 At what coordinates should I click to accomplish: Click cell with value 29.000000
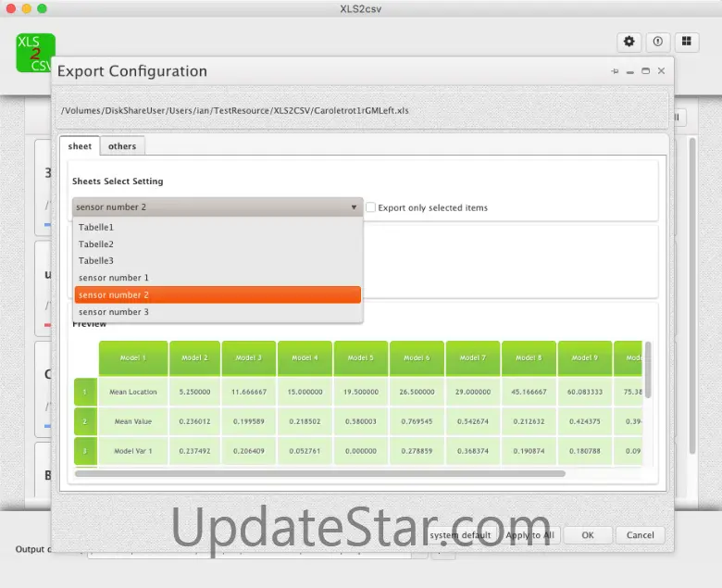[x=473, y=392]
